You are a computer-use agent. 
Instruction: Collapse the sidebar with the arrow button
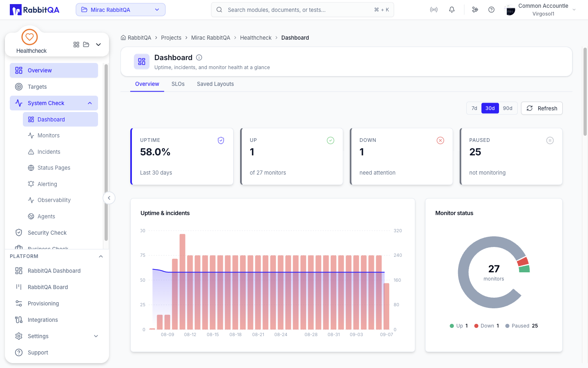click(x=109, y=198)
